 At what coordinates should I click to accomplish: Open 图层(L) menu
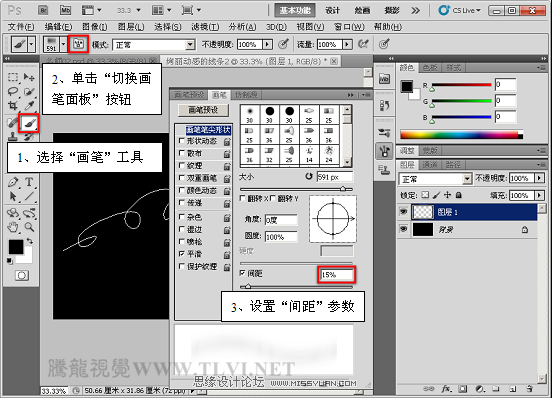click(131, 27)
